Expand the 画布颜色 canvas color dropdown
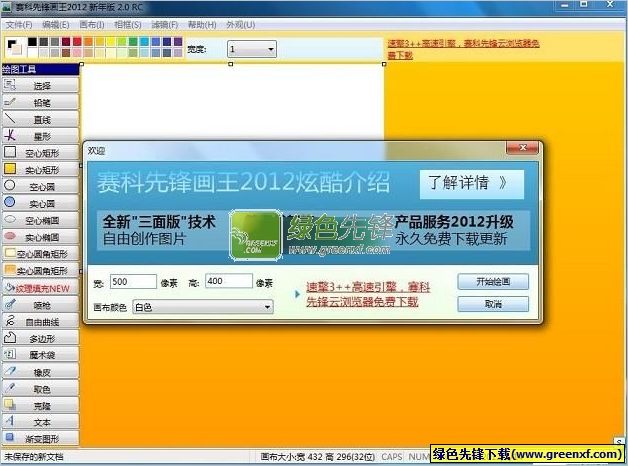This screenshot has width=628, height=466. 203,307
